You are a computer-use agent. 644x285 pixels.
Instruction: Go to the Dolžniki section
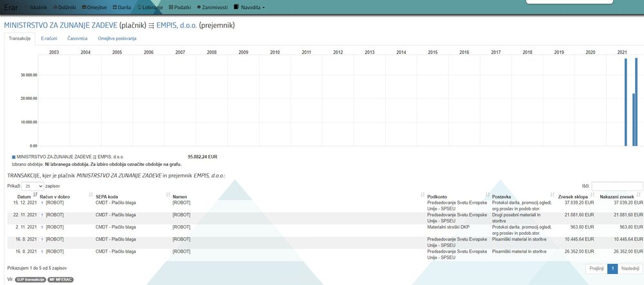(x=65, y=7)
